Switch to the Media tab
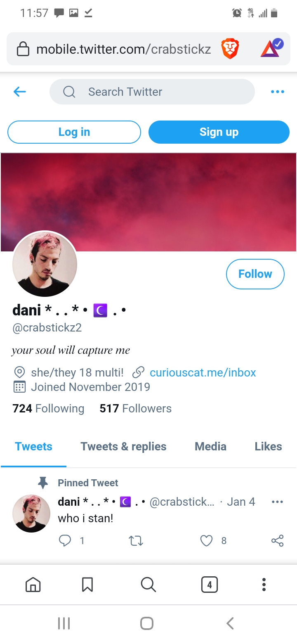 [210, 446]
